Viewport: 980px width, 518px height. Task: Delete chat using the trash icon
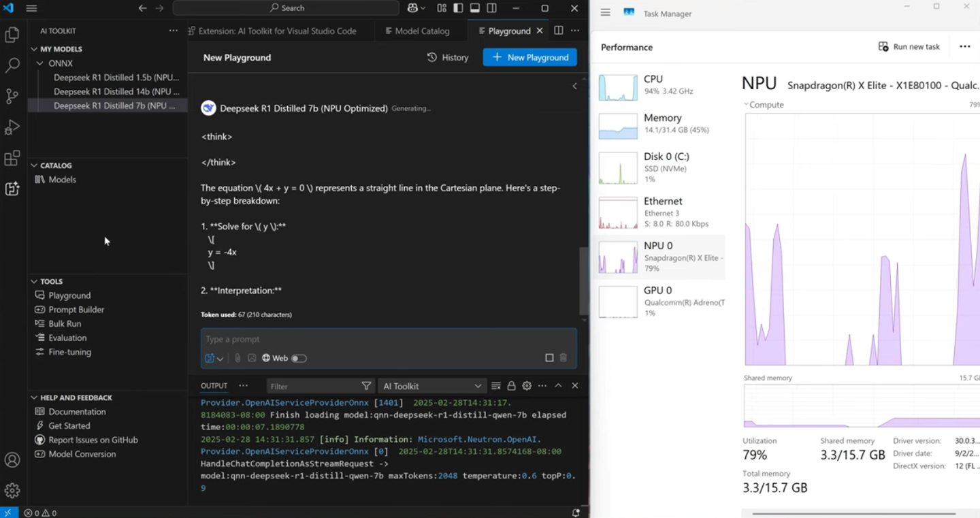(x=563, y=358)
